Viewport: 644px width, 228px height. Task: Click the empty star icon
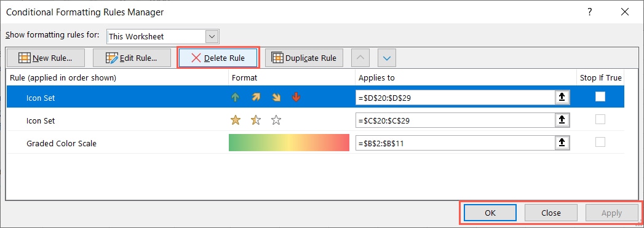tap(276, 120)
